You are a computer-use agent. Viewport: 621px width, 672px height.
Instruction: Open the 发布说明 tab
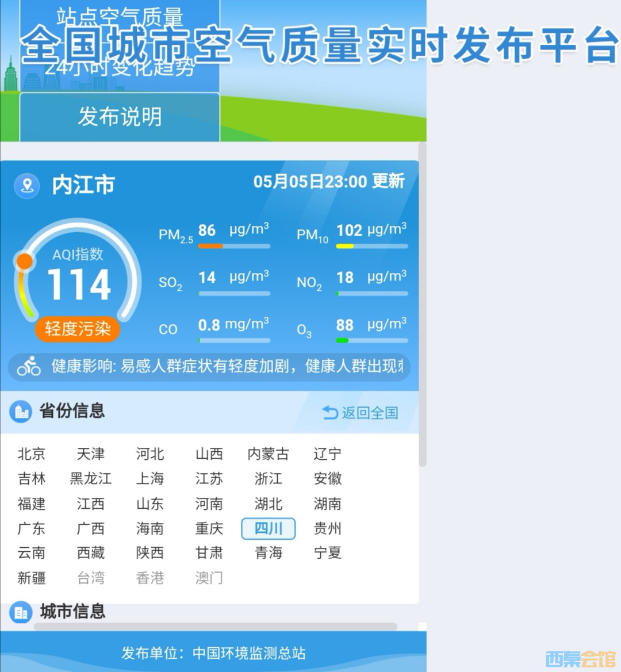tap(120, 117)
